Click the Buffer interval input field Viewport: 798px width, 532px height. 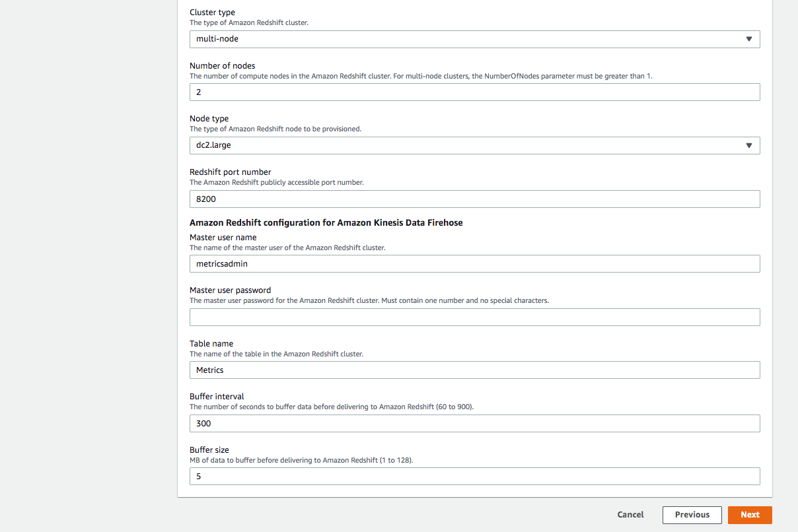pyautogui.click(x=474, y=423)
